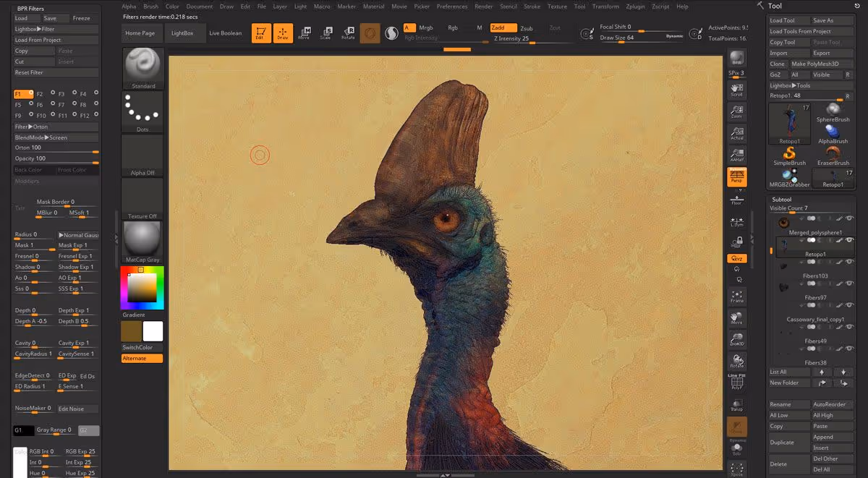868x478 pixels.
Task: Select the SphereBrush tool
Action: coord(833,112)
